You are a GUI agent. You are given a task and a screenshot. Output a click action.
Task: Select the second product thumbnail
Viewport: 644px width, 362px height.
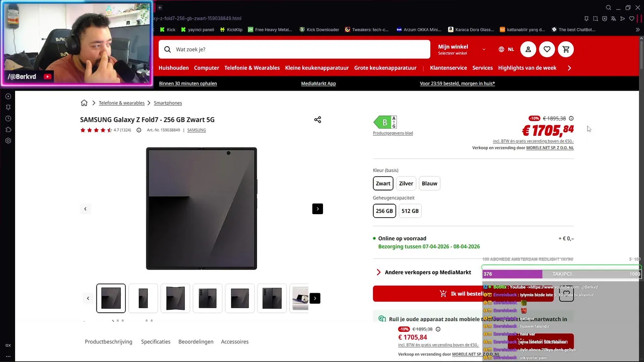point(143,298)
